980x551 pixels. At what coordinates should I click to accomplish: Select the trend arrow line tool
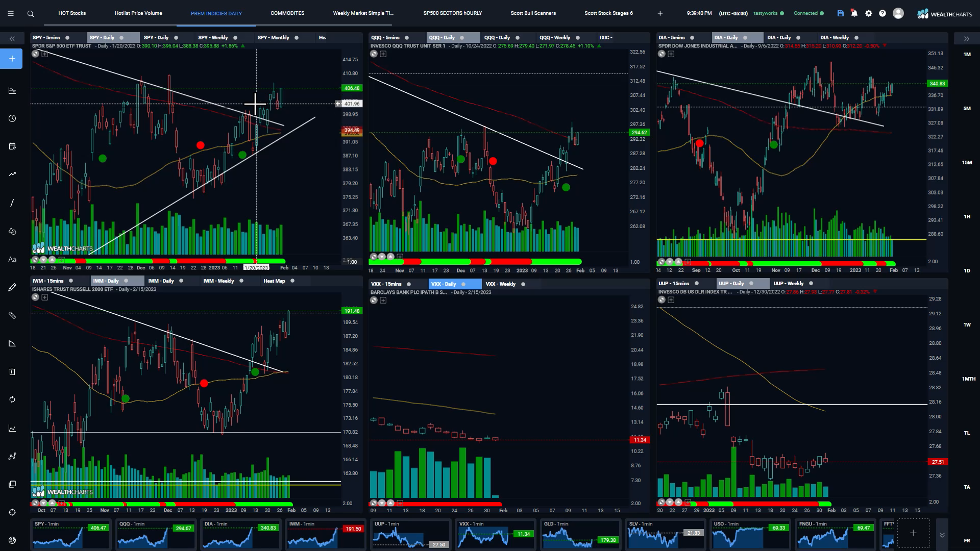coord(12,174)
